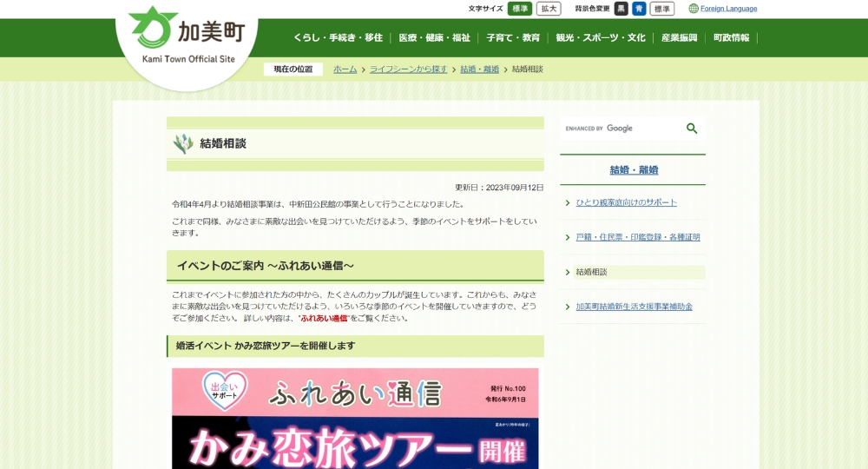Click the 加美町 site title text
The height and width of the screenshot is (469, 868).
212,32
